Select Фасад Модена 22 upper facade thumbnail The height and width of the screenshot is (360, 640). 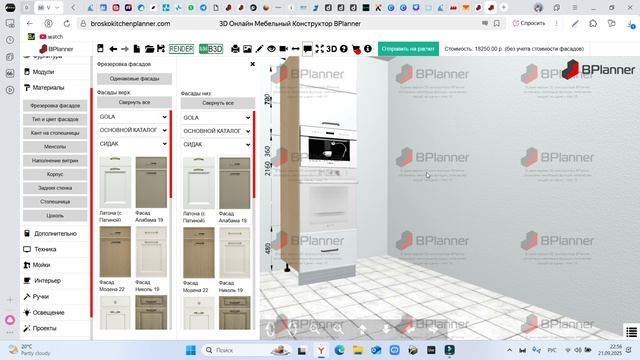click(115, 252)
